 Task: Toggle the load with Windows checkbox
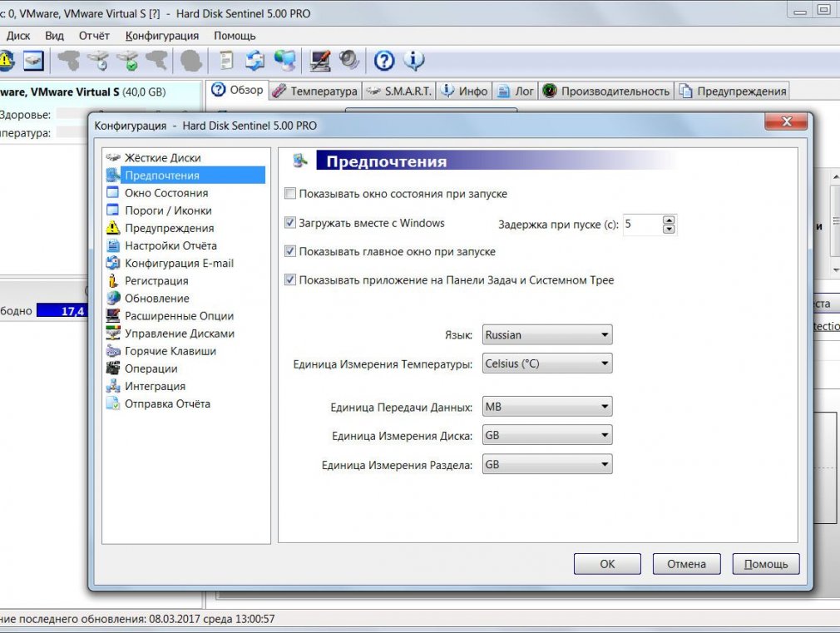[289, 222]
